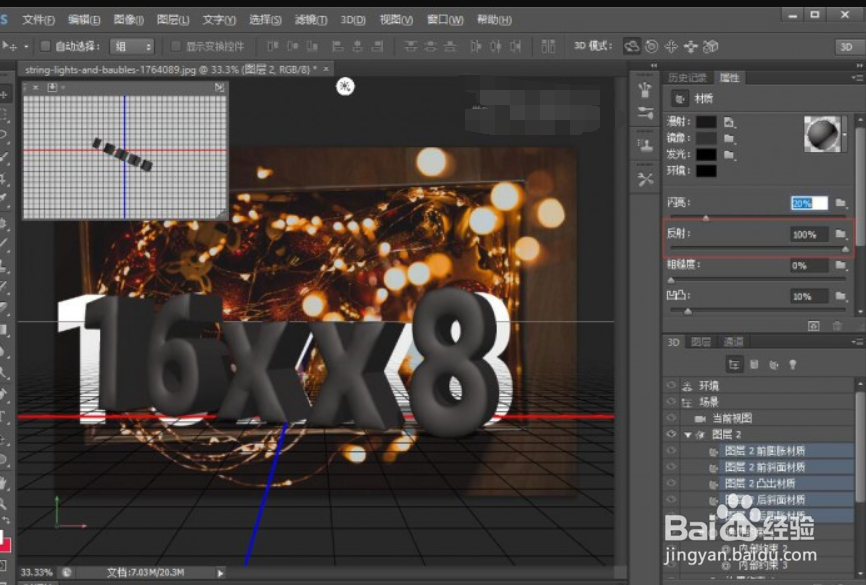This screenshot has height=585, width=866.
Task: Toggle visibility eye of 图层 2 mesh row
Action: [670, 434]
